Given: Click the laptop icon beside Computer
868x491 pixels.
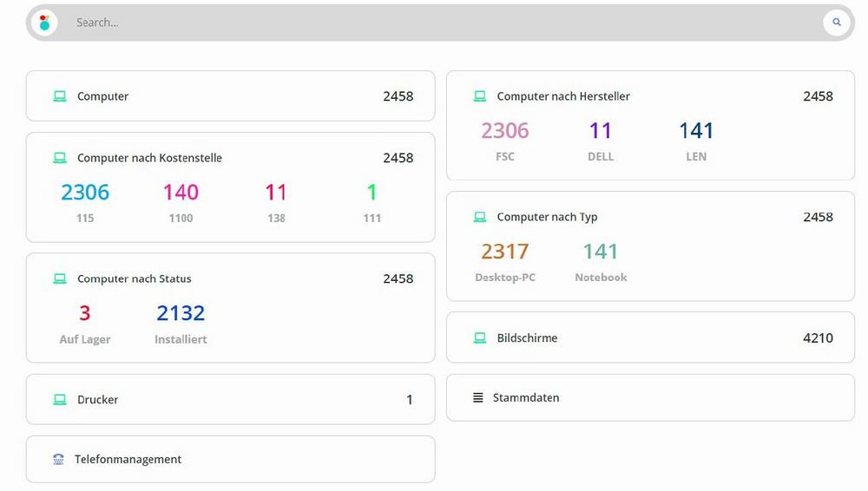Looking at the screenshot, I should pos(60,96).
